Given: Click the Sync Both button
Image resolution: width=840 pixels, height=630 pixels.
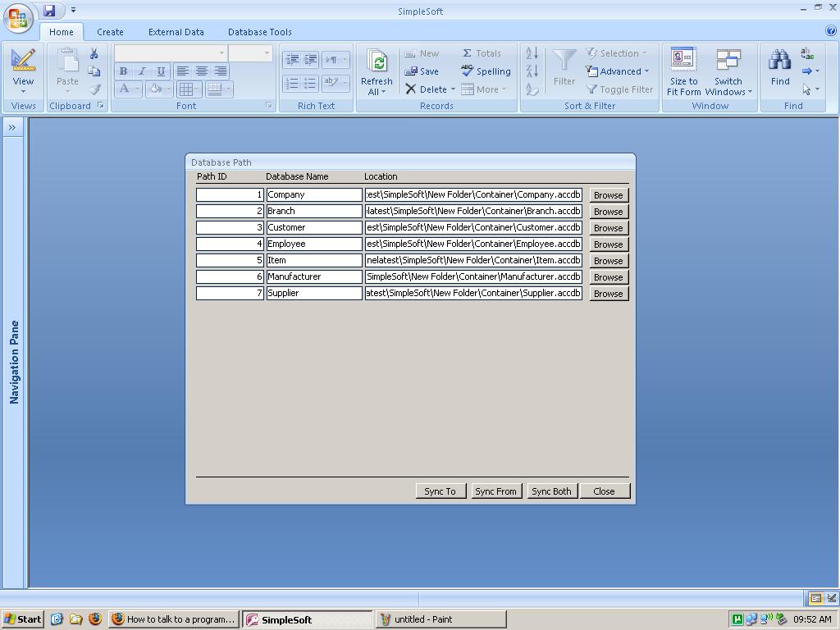Looking at the screenshot, I should (x=551, y=491).
